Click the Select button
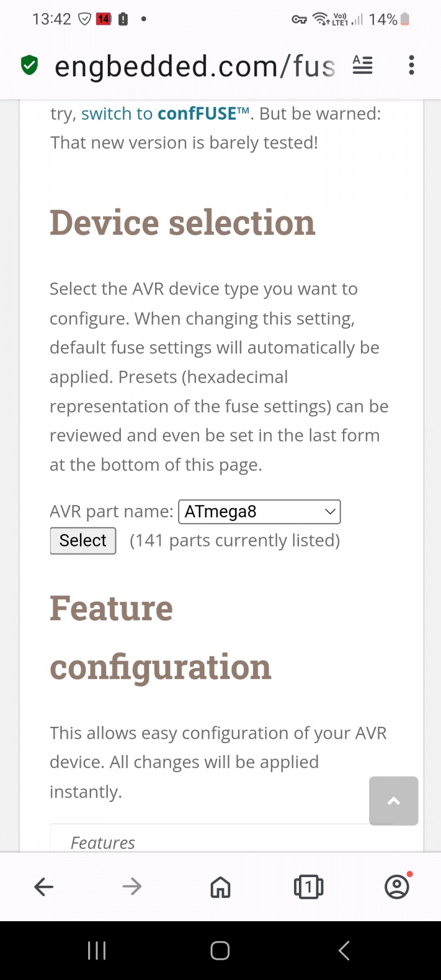Viewport: 441px width, 980px height. pos(83,541)
